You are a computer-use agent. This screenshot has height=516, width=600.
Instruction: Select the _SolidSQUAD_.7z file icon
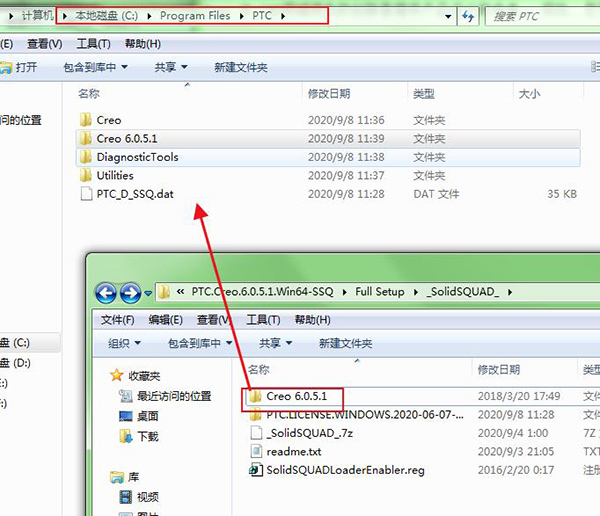coord(256,433)
